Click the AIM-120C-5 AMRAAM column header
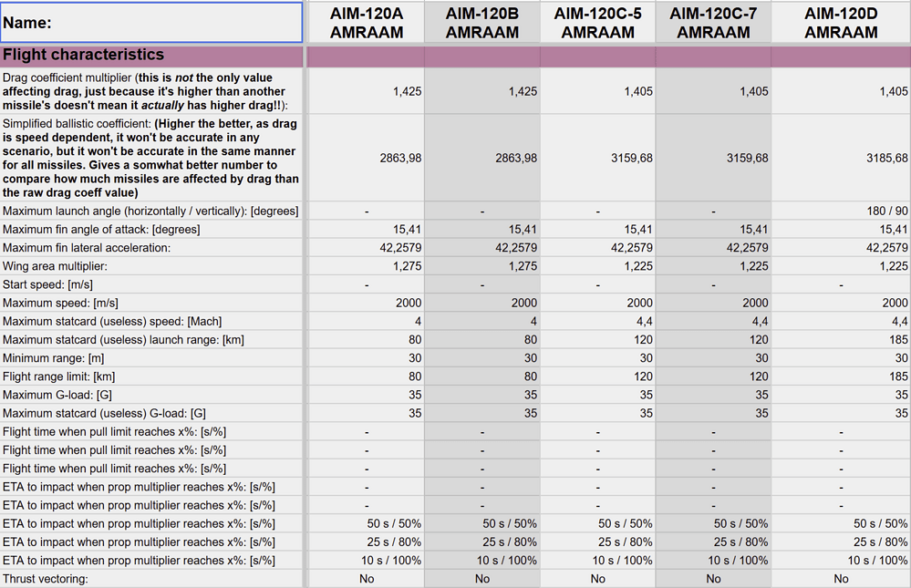 click(x=598, y=23)
